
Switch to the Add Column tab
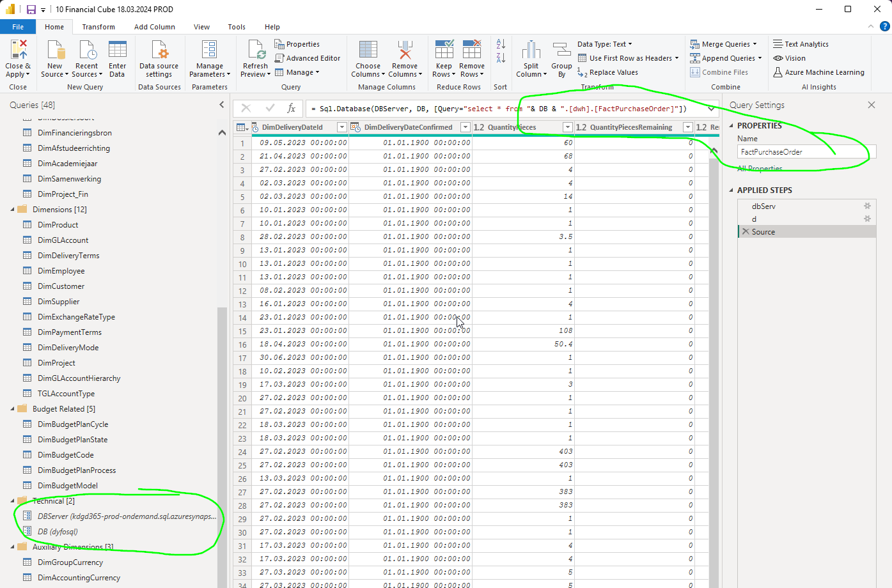click(155, 27)
